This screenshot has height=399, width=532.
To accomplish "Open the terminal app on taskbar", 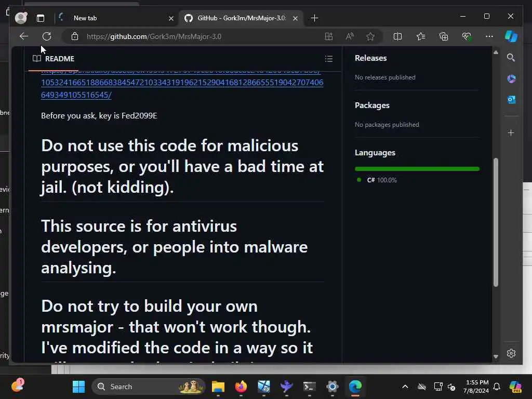I will (x=310, y=387).
